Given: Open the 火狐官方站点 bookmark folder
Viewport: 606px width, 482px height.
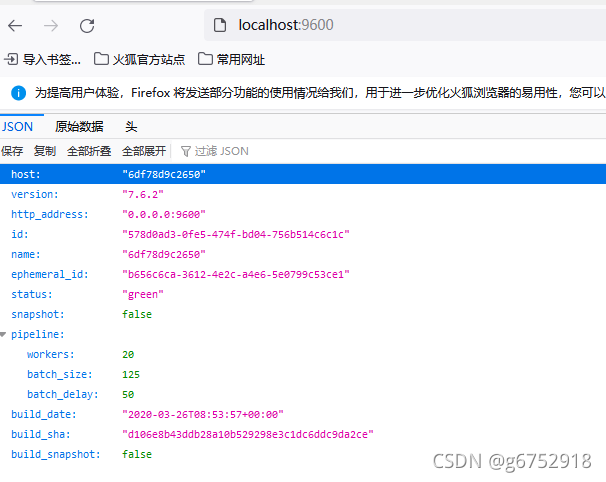Looking at the screenshot, I should click(x=140, y=60).
